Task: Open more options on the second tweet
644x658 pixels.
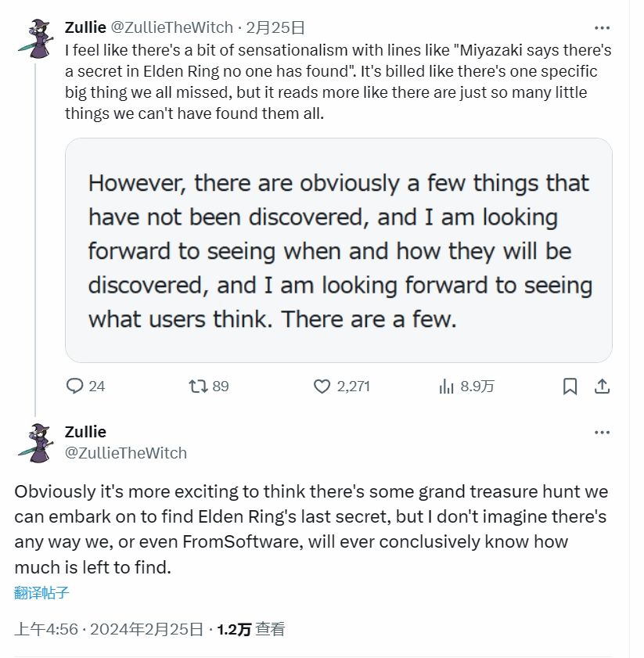Action: [602, 433]
